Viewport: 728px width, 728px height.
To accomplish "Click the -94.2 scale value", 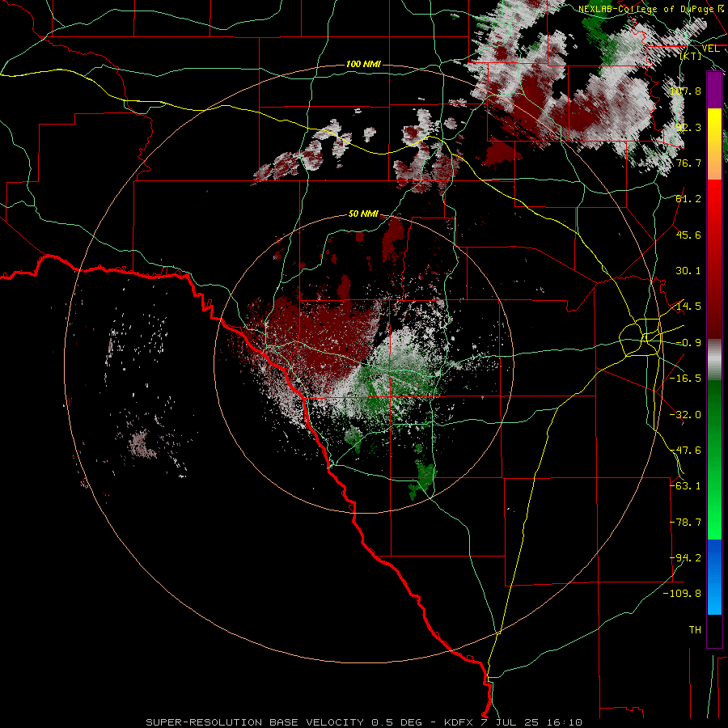I will tap(685, 557).
